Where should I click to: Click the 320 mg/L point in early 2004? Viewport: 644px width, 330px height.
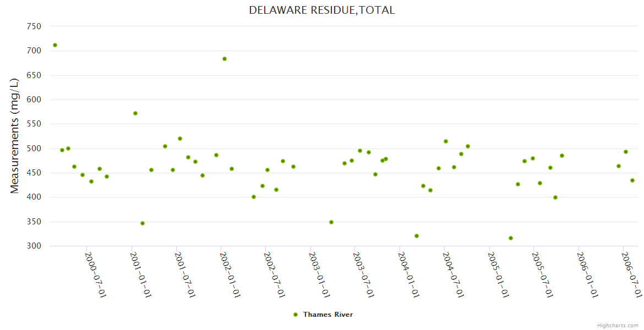point(417,236)
